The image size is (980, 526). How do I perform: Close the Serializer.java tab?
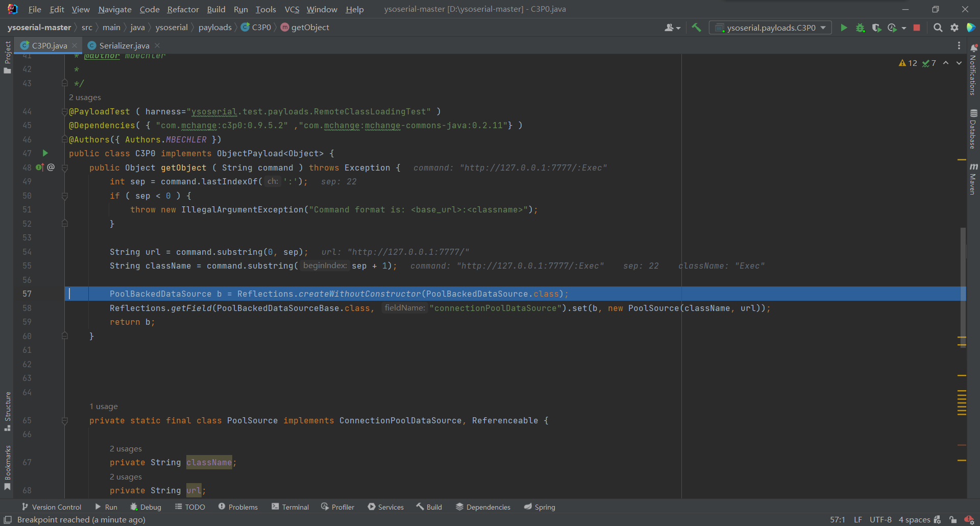pos(157,45)
